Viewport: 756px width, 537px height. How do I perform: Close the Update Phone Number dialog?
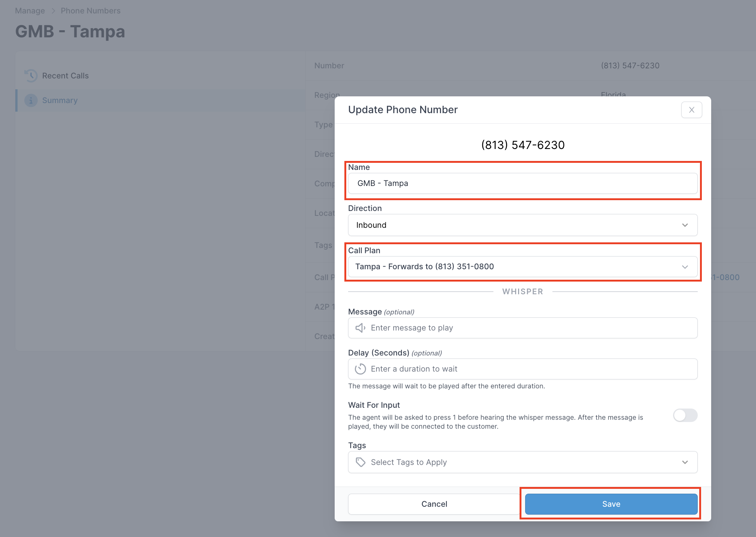pyautogui.click(x=691, y=110)
